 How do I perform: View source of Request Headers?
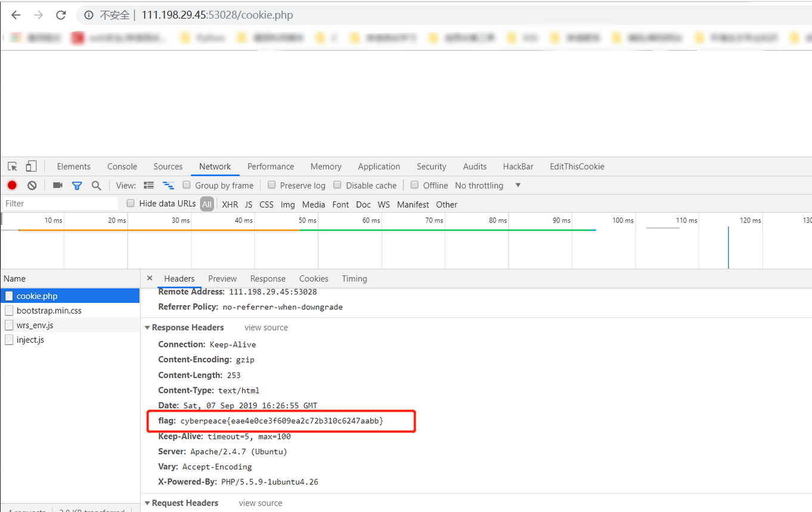[x=261, y=503]
